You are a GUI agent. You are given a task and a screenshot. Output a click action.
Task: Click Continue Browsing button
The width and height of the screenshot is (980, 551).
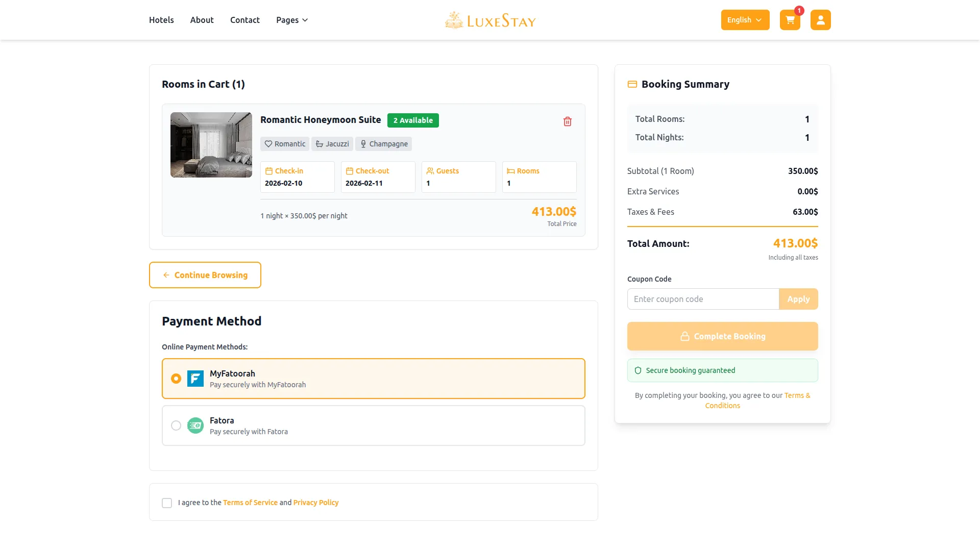[x=205, y=275]
